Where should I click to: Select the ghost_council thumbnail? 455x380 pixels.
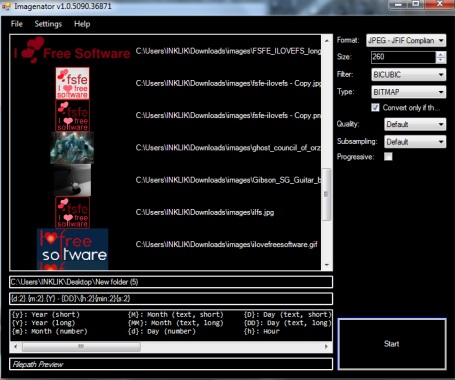(x=72, y=148)
